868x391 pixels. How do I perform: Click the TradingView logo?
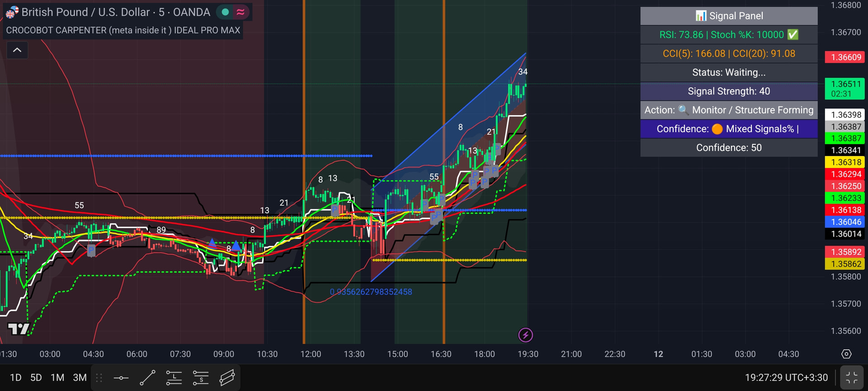tap(19, 329)
